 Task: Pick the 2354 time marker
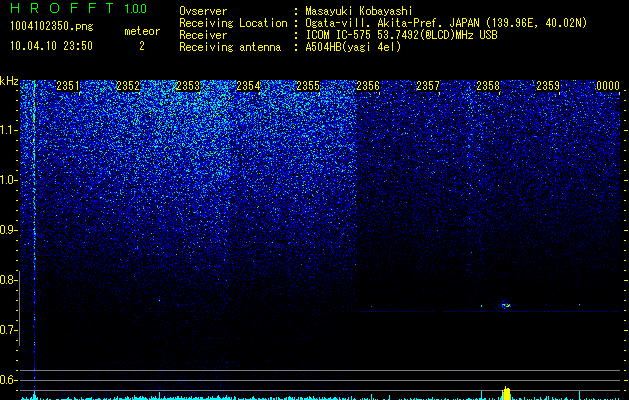point(248,86)
